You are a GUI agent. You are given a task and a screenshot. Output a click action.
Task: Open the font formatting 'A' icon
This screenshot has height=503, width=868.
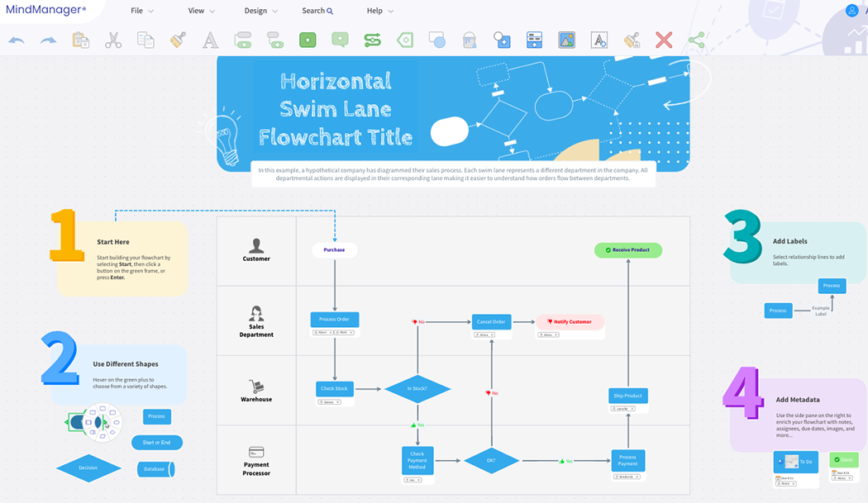210,40
